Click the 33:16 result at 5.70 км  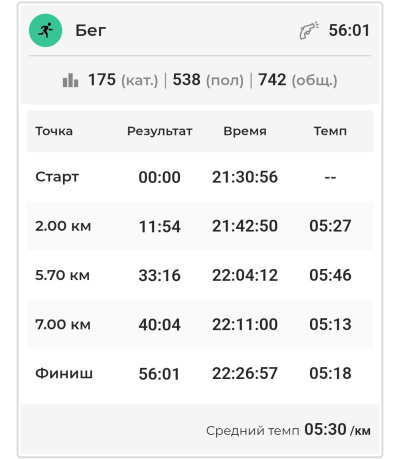point(159,275)
